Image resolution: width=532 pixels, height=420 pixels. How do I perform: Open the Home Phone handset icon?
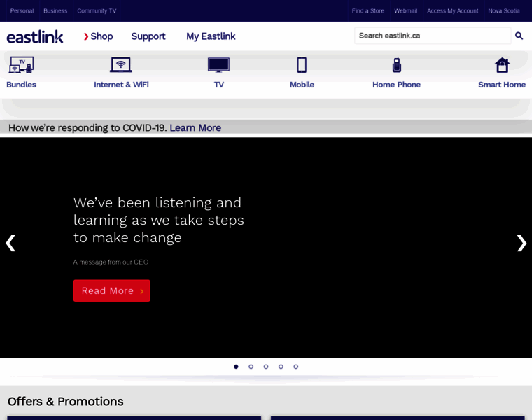coord(397,65)
